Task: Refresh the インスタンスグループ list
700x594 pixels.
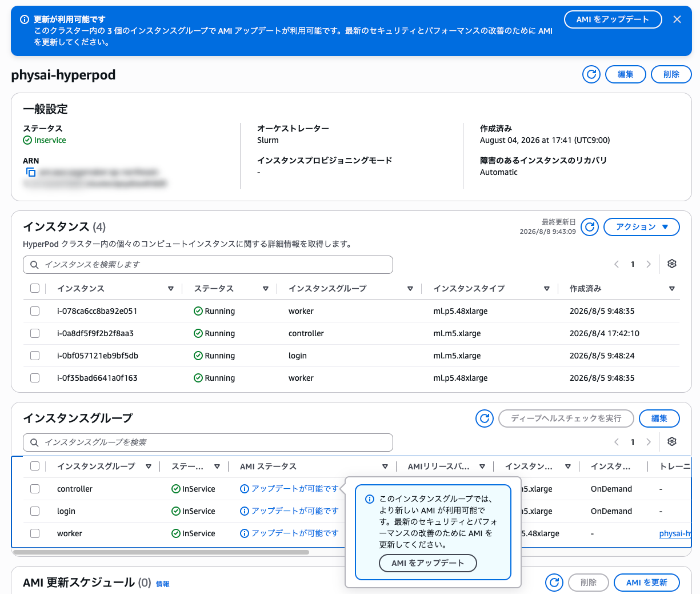Action: click(485, 418)
